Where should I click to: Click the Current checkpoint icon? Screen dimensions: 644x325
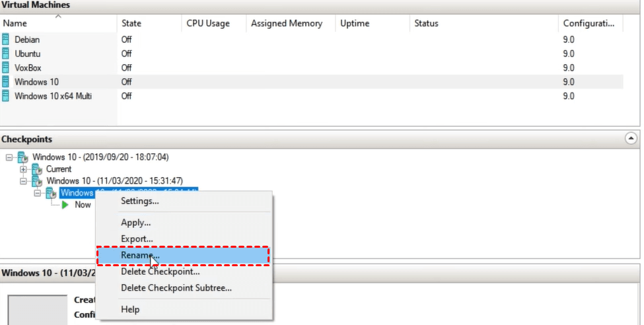(37, 169)
